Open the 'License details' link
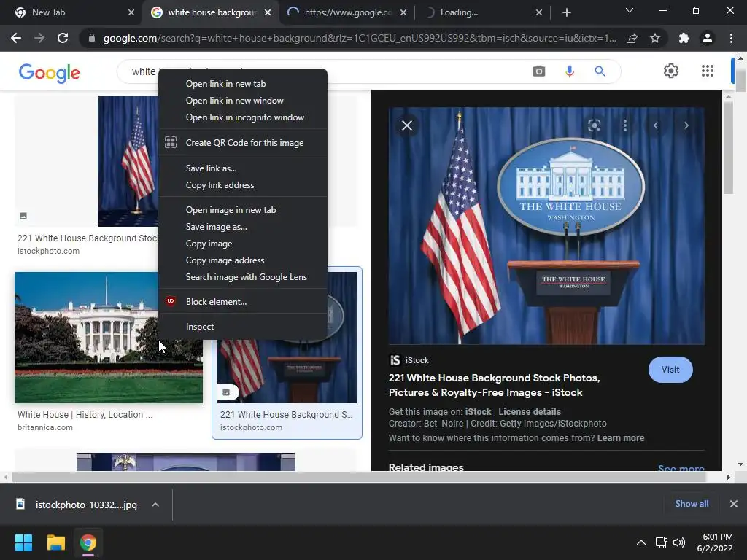 point(530,412)
